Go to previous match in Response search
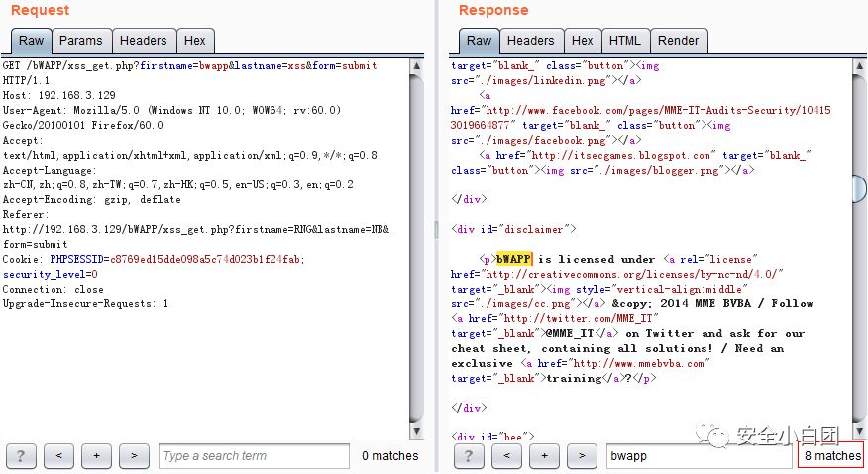The width and height of the screenshot is (868, 474). [506, 456]
